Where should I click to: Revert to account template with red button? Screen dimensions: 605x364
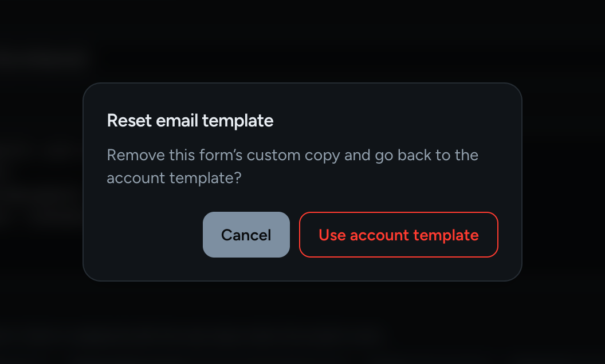pyautogui.click(x=399, y=235)
